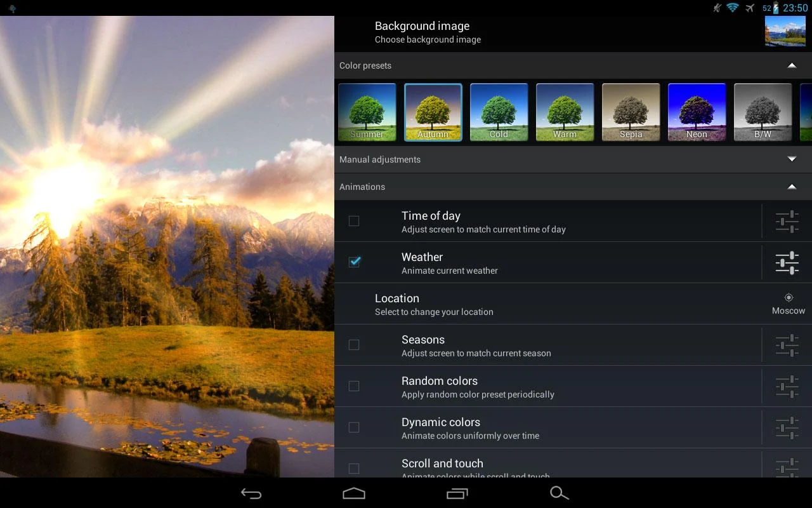Open the Weather animation settings sliders

coord(786,262)
